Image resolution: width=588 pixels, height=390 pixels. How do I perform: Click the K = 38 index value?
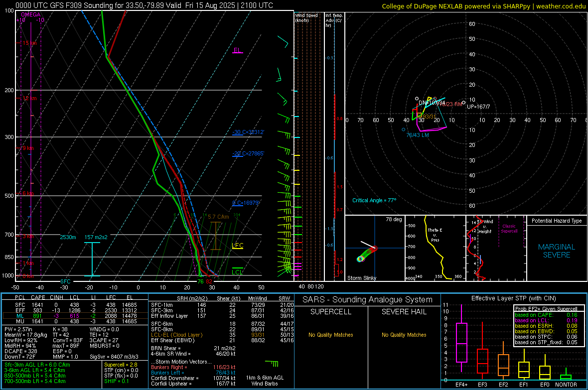60,329
